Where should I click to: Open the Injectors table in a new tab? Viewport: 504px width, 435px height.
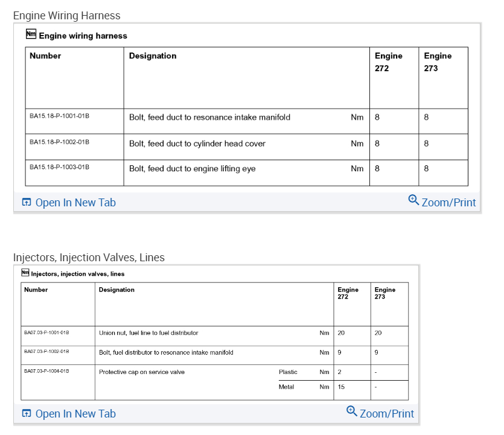[x=75, y=414]
